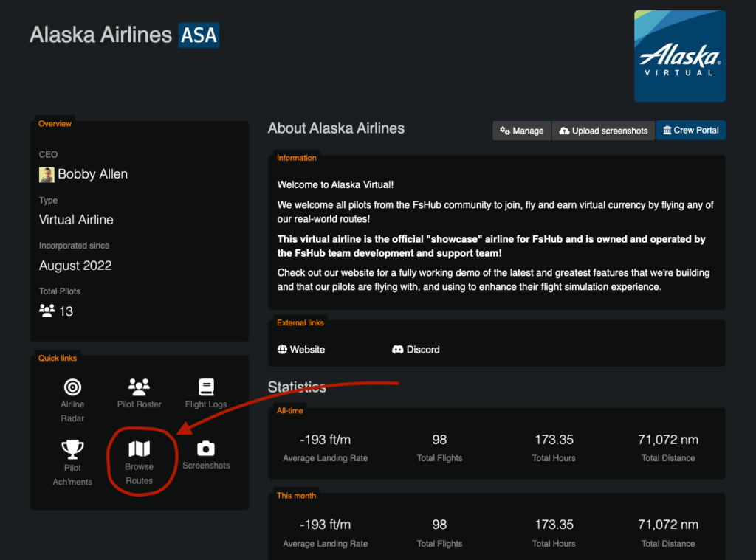Open the Discord external link
The image size is (756, 560).
[x=416, y=350]
